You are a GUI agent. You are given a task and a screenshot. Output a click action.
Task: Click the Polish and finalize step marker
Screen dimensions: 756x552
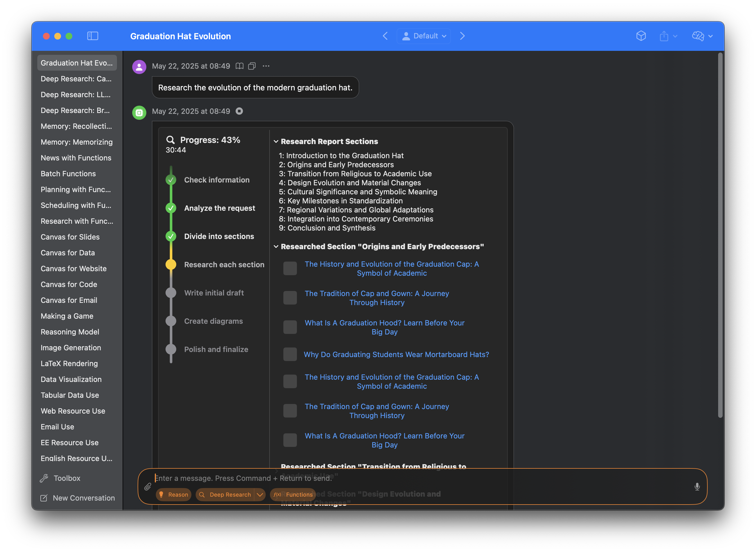pyautogui.click(x=171, y=349)
